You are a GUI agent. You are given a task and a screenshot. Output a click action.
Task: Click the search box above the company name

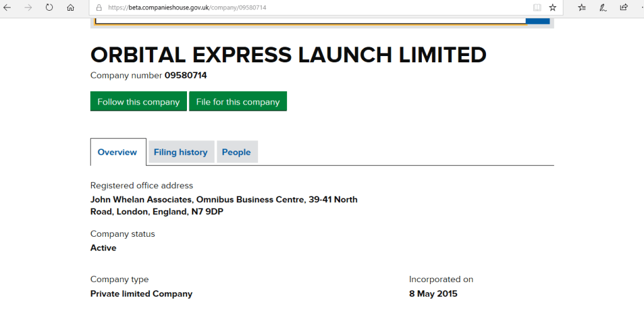310,21
